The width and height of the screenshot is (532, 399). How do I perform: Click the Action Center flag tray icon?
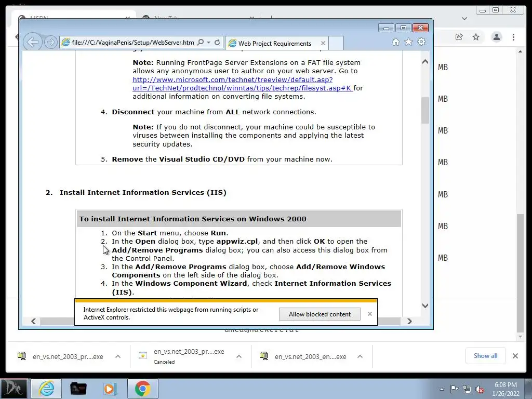coord(454,389)
